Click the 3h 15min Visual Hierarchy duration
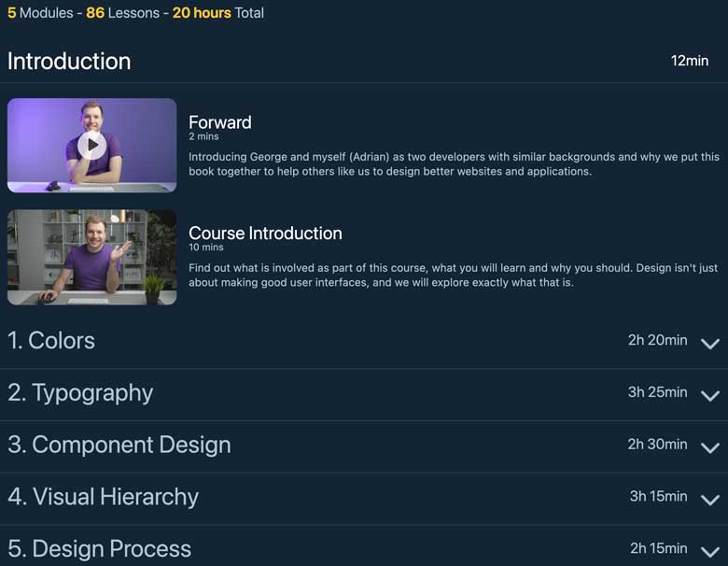 [658, 496]
